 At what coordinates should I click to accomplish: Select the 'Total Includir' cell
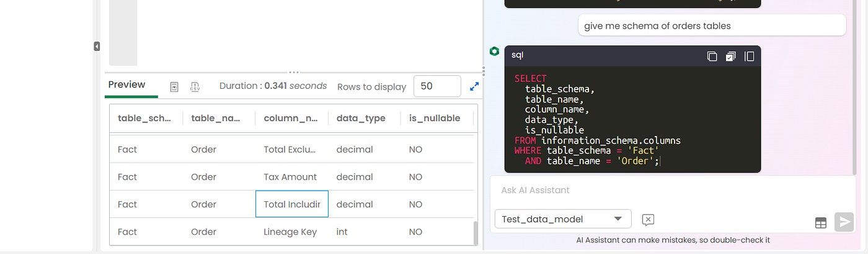pos(291,204)
